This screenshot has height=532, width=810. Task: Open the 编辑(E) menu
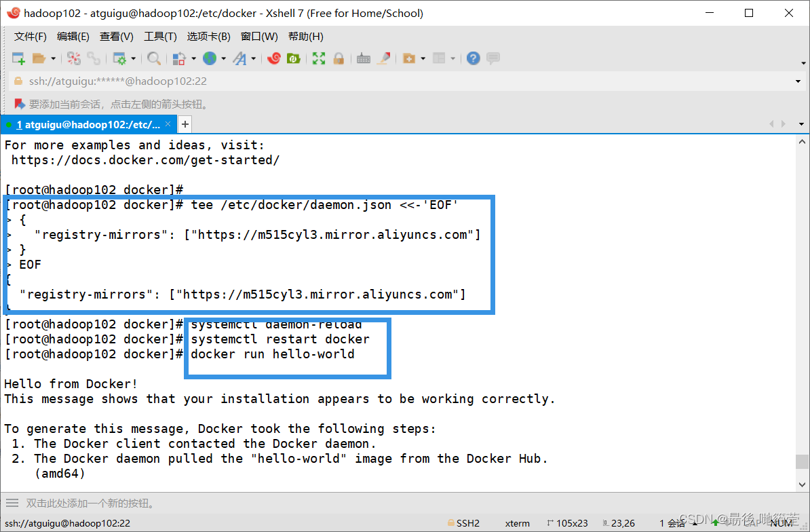pos(73,36)
